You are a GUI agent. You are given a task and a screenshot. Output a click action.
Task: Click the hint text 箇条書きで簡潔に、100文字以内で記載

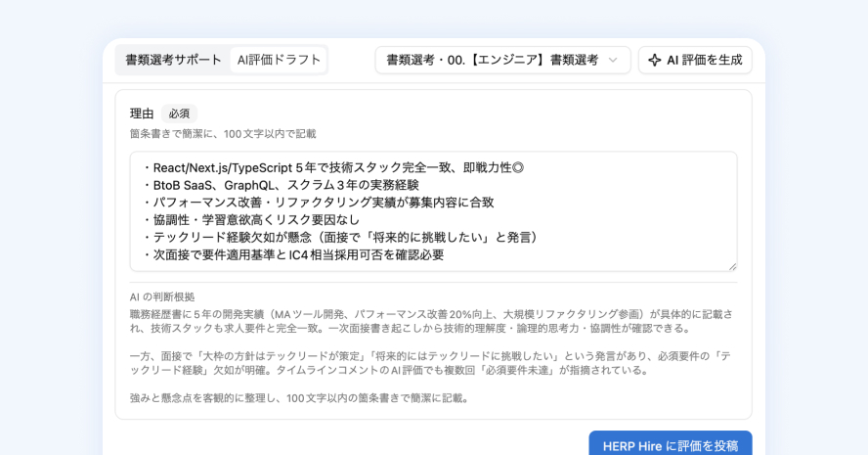tap(223, 133)
